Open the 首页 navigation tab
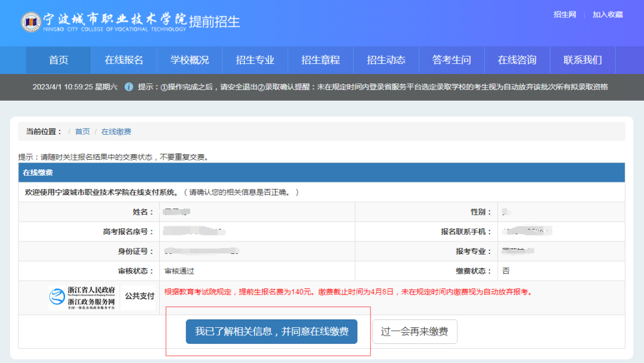The width and height of the screenshot is (644, 363). tap(58, 60)
